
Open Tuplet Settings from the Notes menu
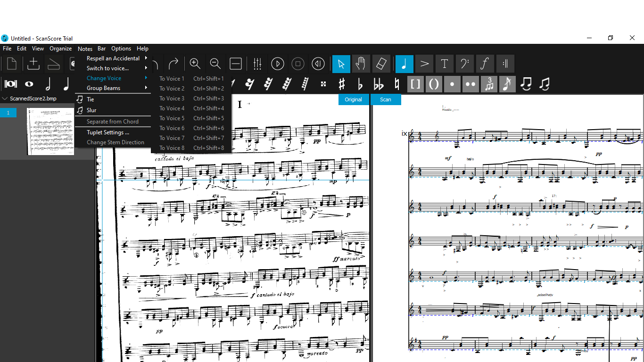click(x=113, y=132)
